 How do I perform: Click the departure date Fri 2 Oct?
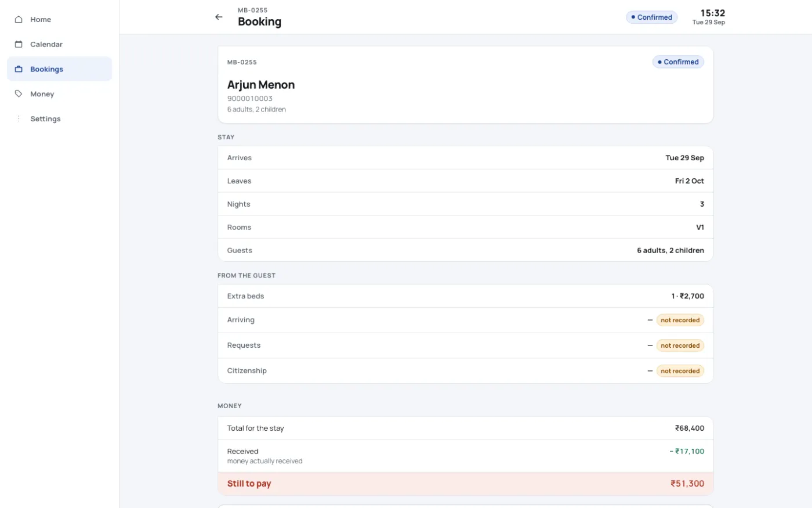click(690, 181)
